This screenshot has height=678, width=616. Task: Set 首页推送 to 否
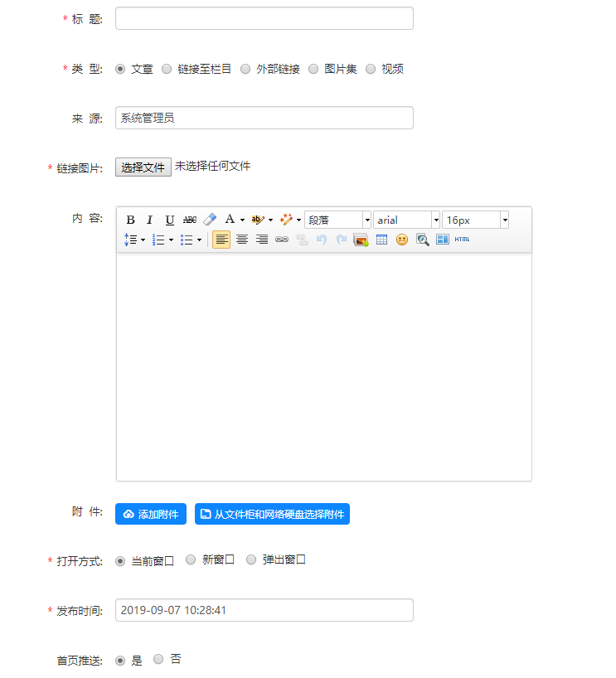158,660
